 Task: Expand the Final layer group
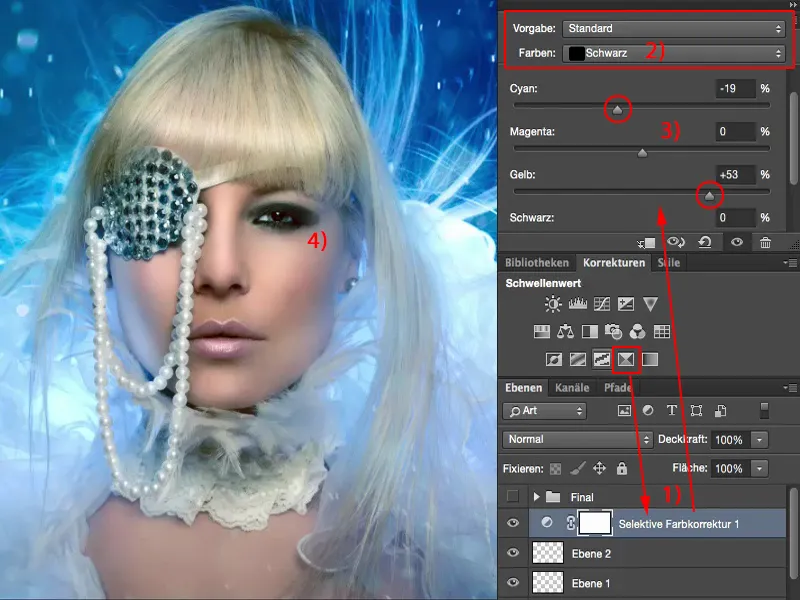click(536, 496)
